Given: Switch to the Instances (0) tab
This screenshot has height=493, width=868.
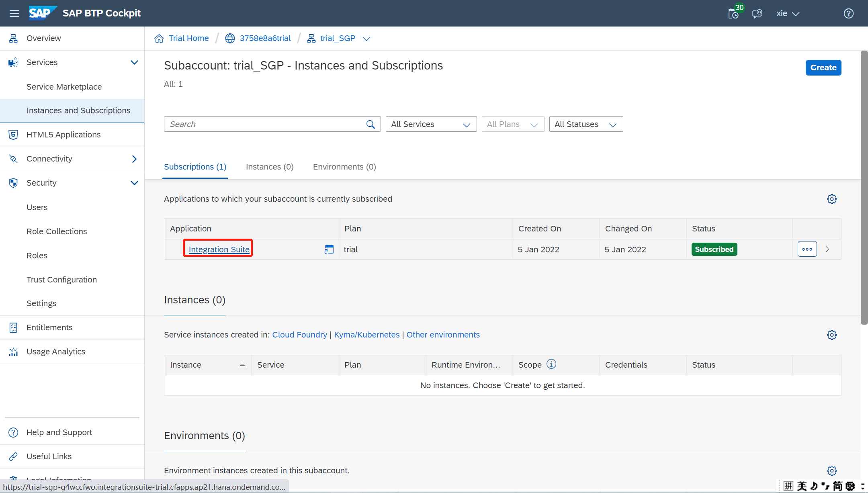Looking at the screenshot, I should [x=270, y=167].
